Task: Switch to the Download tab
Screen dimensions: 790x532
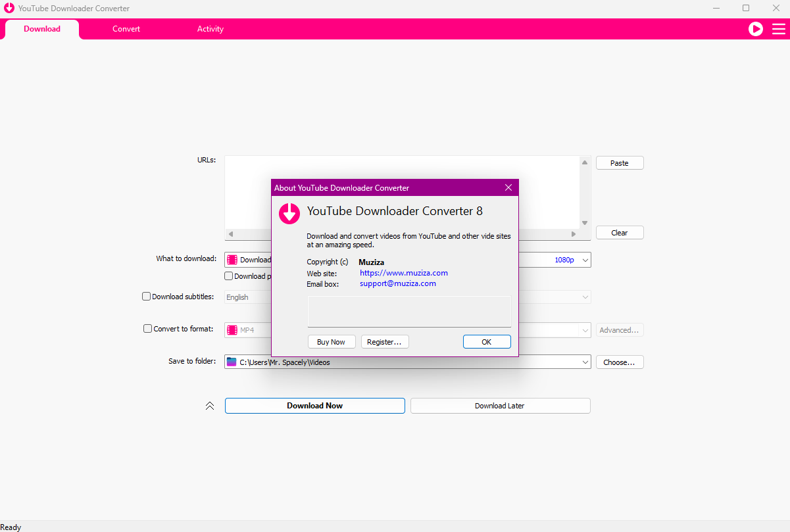Action: (x=42, y=29)
